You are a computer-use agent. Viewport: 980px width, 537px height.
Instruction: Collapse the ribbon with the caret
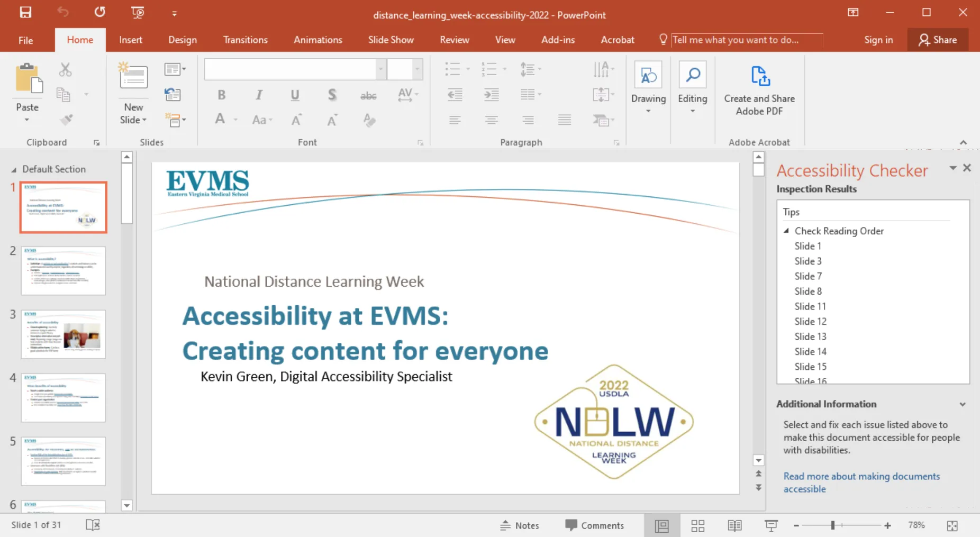tap(963, 142)
